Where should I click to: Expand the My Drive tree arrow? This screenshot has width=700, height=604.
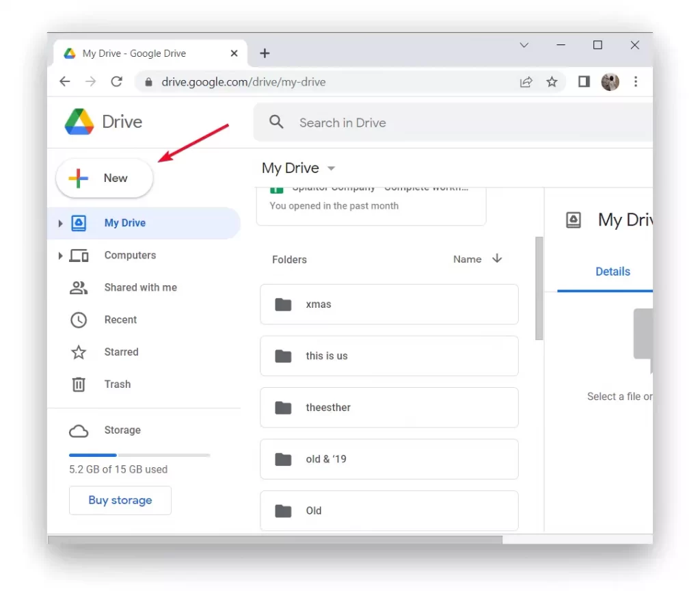coord(60,223)
